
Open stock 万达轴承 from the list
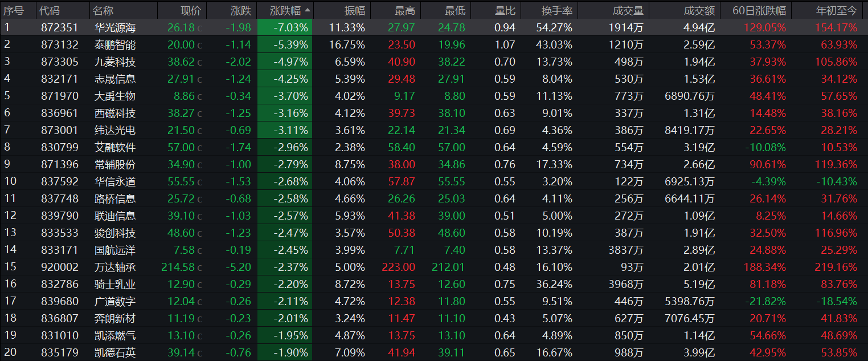[114, 267]
